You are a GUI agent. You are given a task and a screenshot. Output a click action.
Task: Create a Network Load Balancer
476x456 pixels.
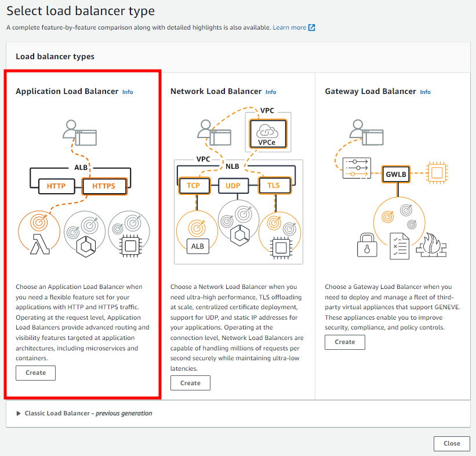(190, 383)
